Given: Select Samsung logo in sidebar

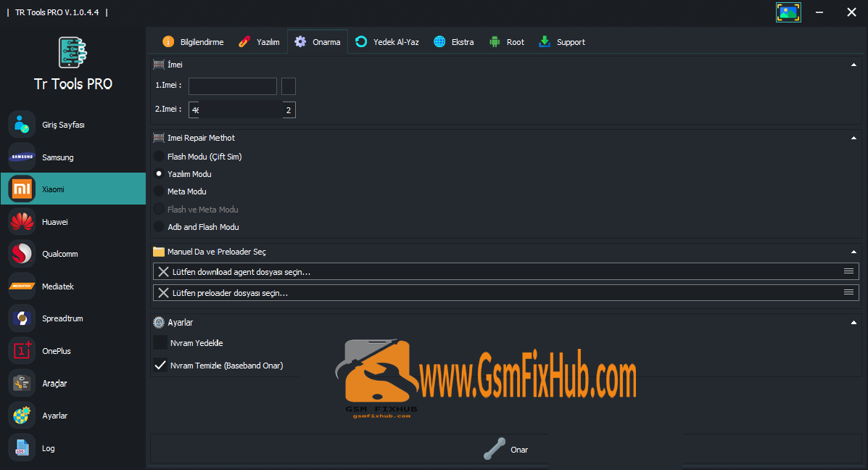Looking at the screenshot, I should pyautogui.click(x=22, y=157).
